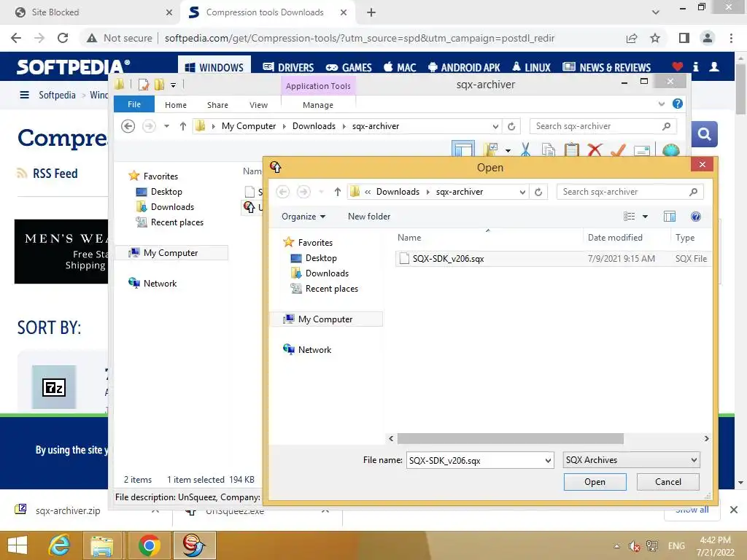Refresh the Explorer sqx-archiver folder

click(x=511, y=126)
